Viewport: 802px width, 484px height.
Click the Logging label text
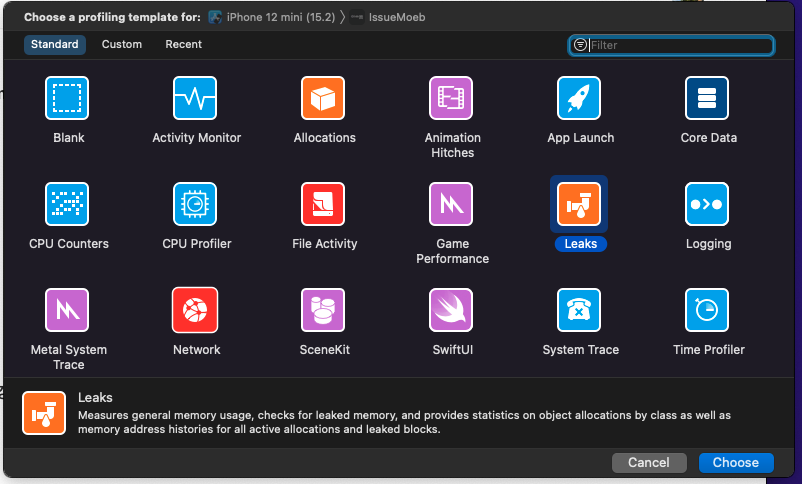click(708, 244)
